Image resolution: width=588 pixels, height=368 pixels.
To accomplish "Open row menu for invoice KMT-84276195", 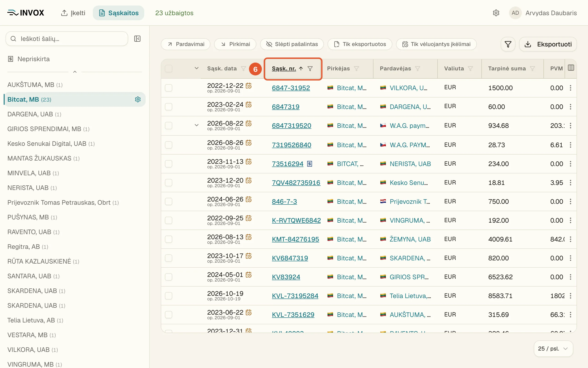I will 571,239.
